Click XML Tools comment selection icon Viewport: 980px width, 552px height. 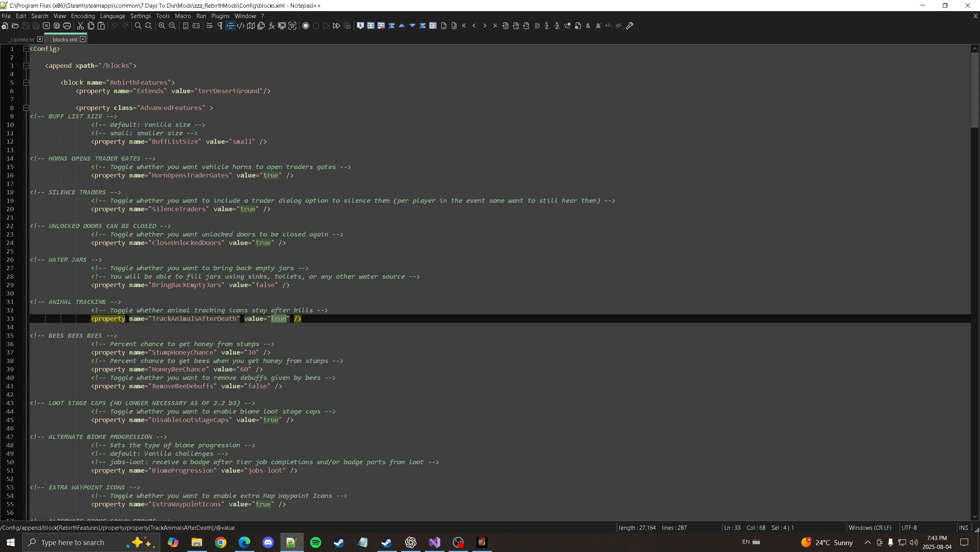[x=609, y=26]
